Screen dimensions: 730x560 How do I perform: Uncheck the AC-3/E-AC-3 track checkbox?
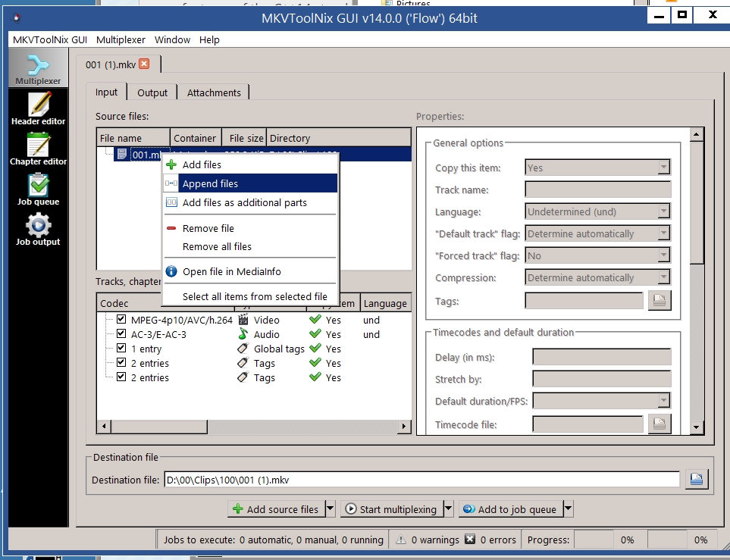pyautogui.click(x=121, y=333)
